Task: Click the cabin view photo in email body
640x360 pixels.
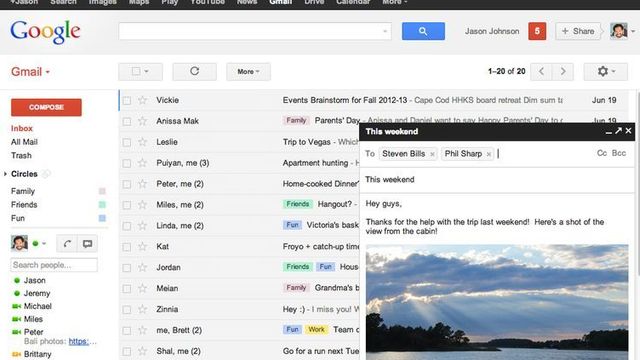Action: (497, 302)
